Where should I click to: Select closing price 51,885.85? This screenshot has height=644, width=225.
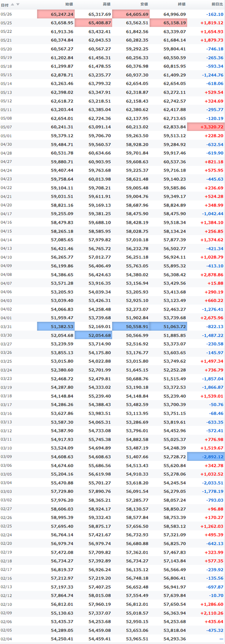(x=175, y=335)
